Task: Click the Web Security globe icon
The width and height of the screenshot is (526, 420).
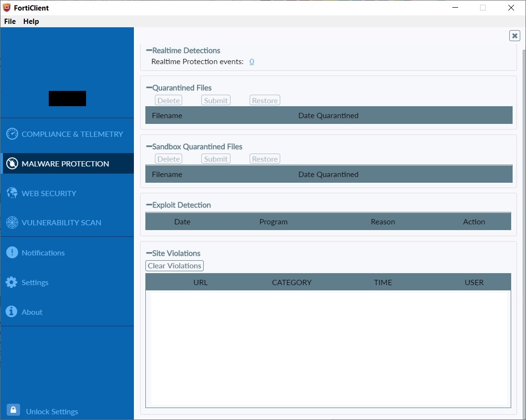Action: 12,193
